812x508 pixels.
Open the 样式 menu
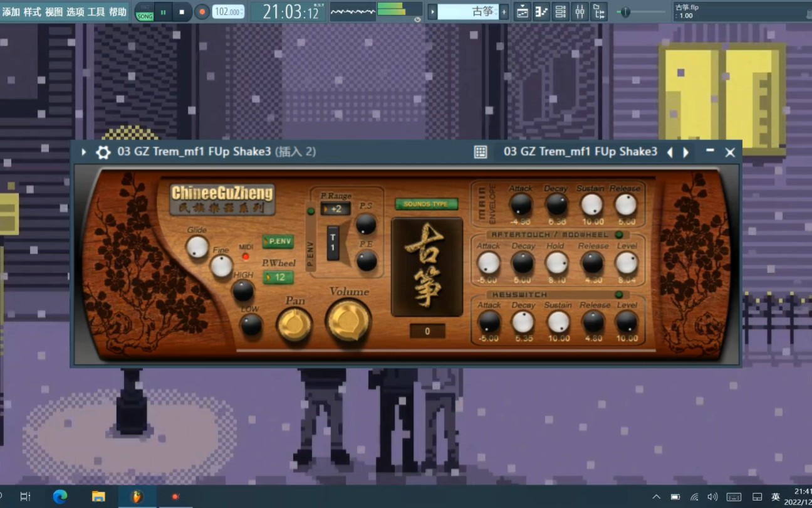coord(33,12)
